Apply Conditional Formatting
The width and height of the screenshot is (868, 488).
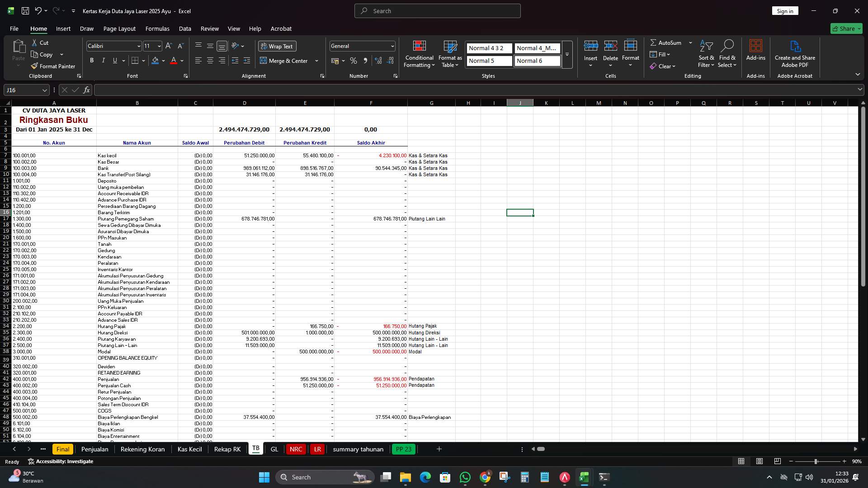pos(419,53)
